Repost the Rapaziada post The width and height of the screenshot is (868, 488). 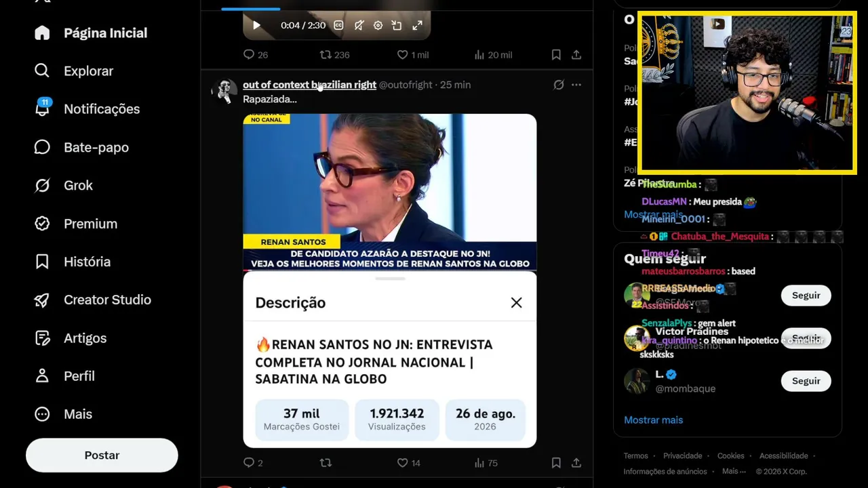(325, 463)
